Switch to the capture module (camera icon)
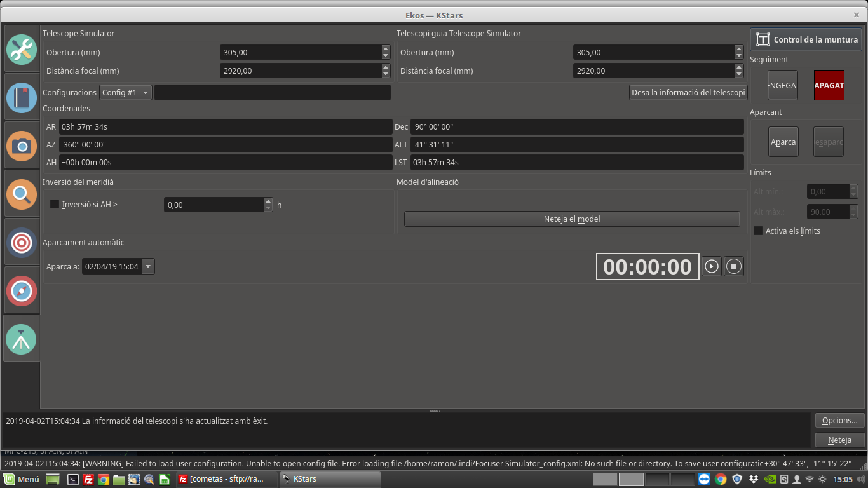 point(22,146)
